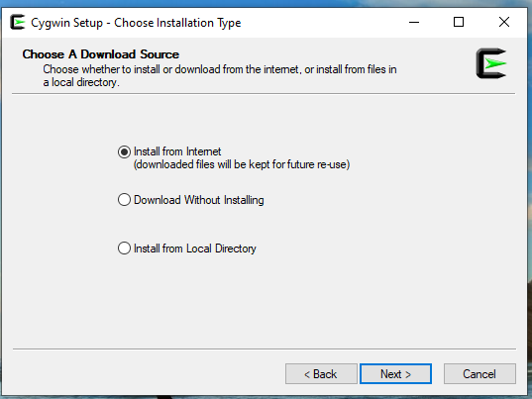Click the 'Download Without Installing' label text

(199, 200)
